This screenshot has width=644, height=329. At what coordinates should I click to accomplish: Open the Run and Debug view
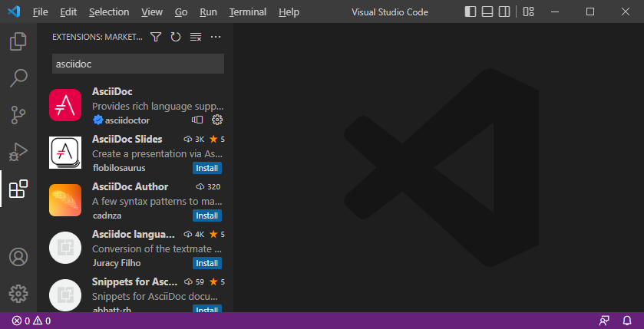(x=18, y=152)
